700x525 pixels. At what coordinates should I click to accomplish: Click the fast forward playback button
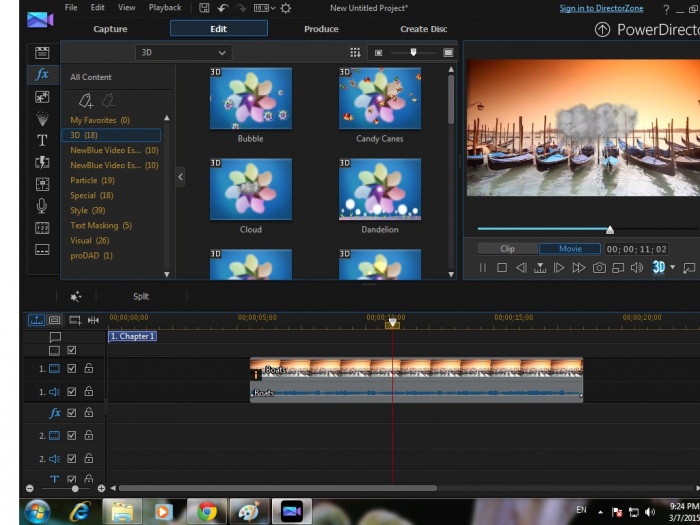(579, 268)
